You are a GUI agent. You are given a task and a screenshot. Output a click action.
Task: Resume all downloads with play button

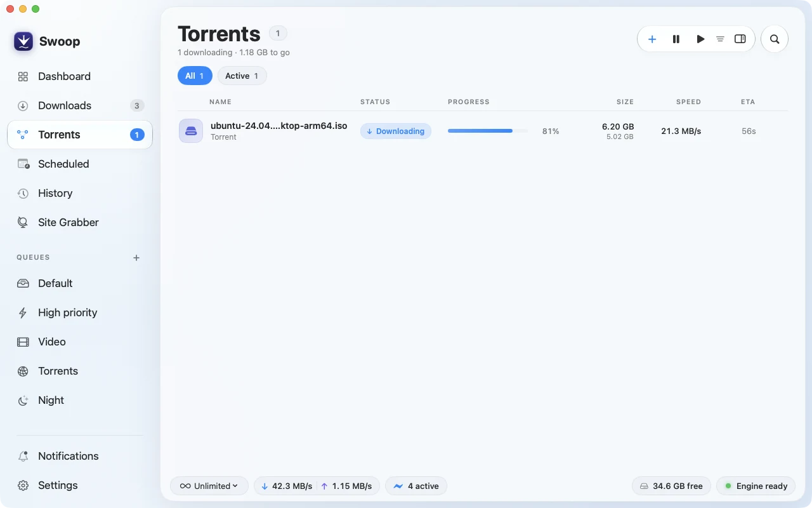tap(700, 39)
